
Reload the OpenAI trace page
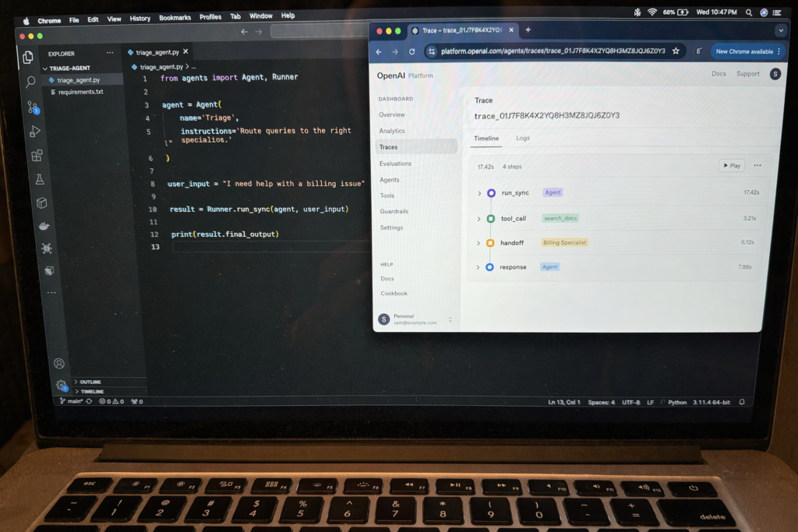(x=411, y=51)
